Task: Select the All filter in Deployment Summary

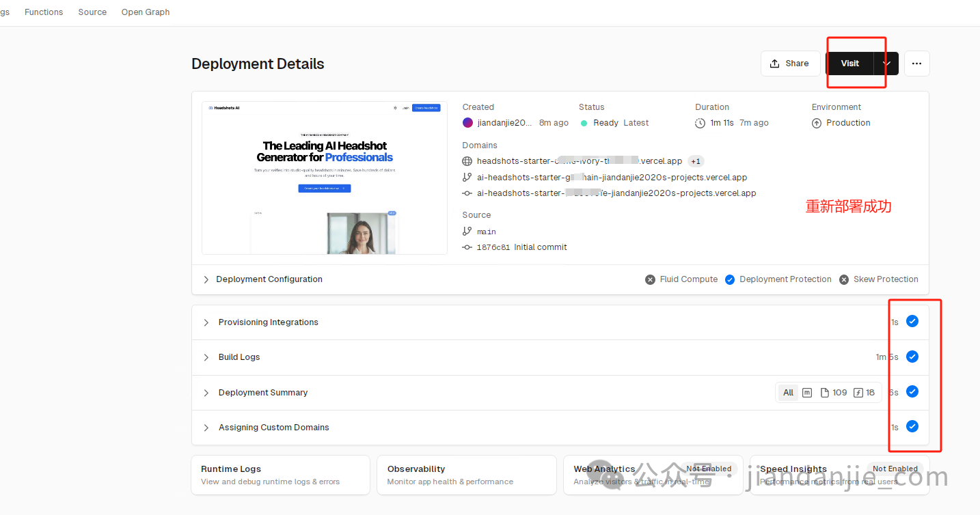Action: coord(788,393)
